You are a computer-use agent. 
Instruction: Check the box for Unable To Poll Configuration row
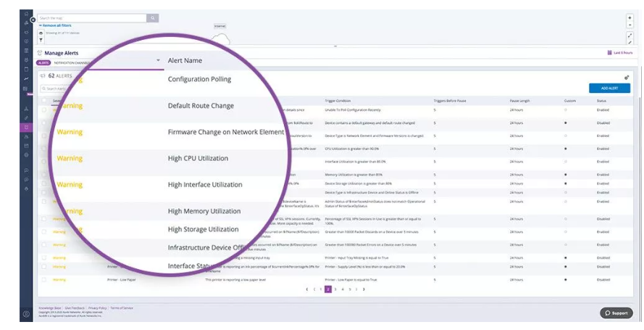[44, 110]
